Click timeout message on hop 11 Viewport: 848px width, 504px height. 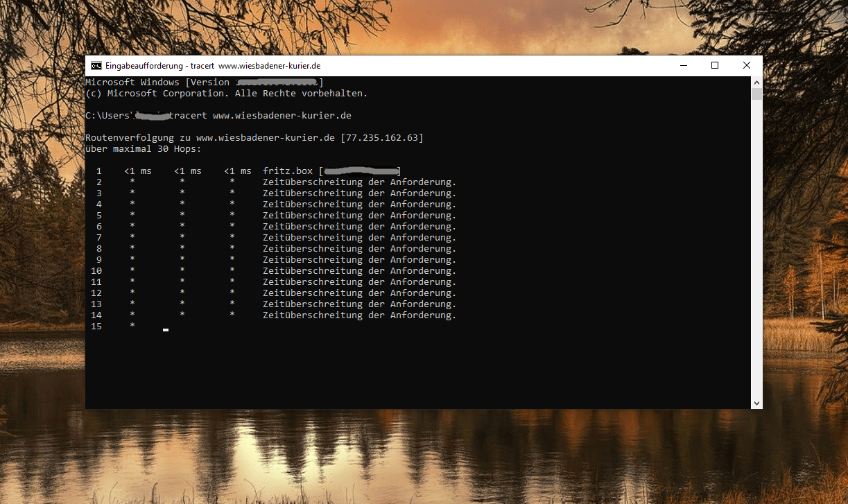click(x=359, y=281)
